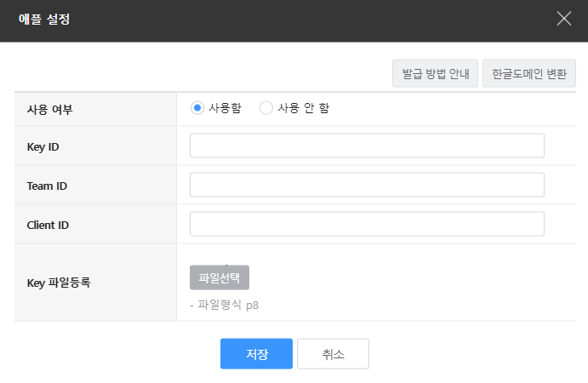
Task: Click into the Team ID text box
Action: pos(367,185)
